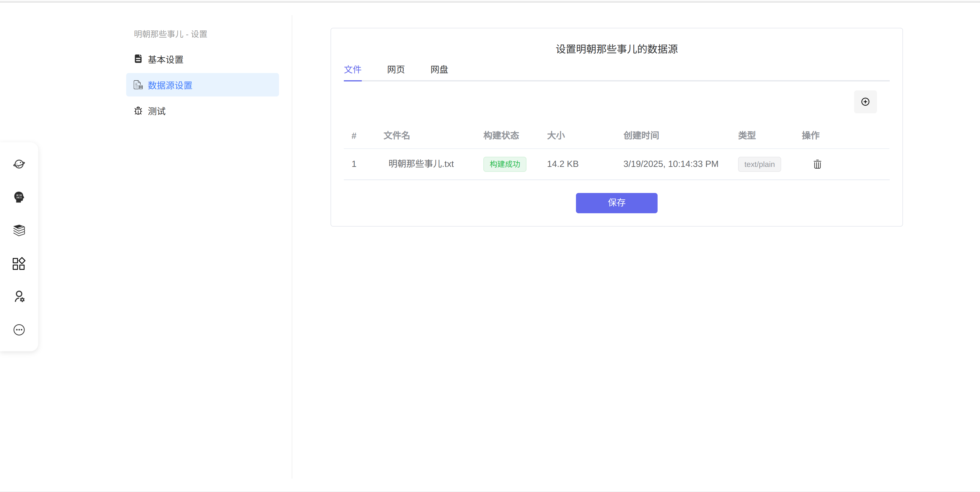Click the more options ellipsis icon
Image resolution: width=980 pixels, height=492 pixels.
pos(19,330)
